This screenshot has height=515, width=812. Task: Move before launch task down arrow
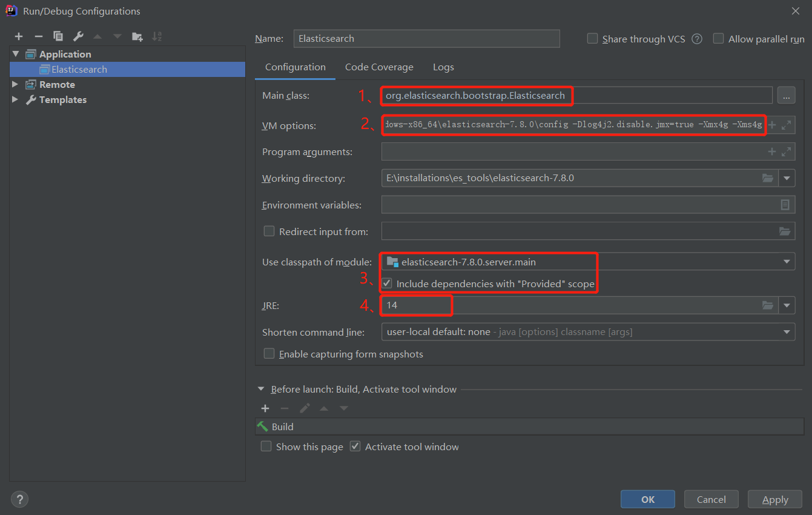click(x=344, y=408)
